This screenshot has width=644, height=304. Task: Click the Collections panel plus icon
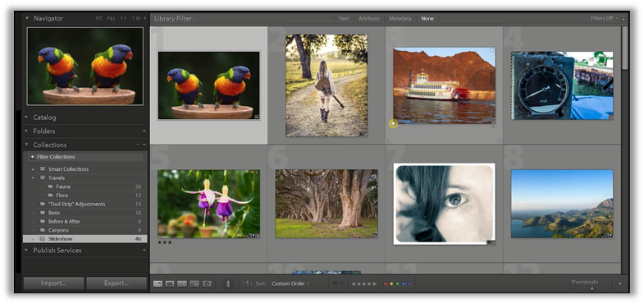tap(144, 145)
